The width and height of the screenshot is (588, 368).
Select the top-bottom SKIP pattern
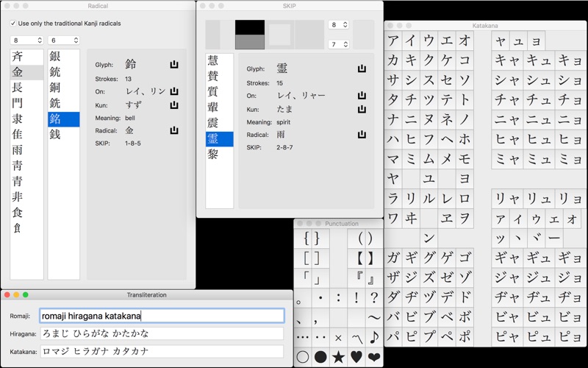coord(250,35)
